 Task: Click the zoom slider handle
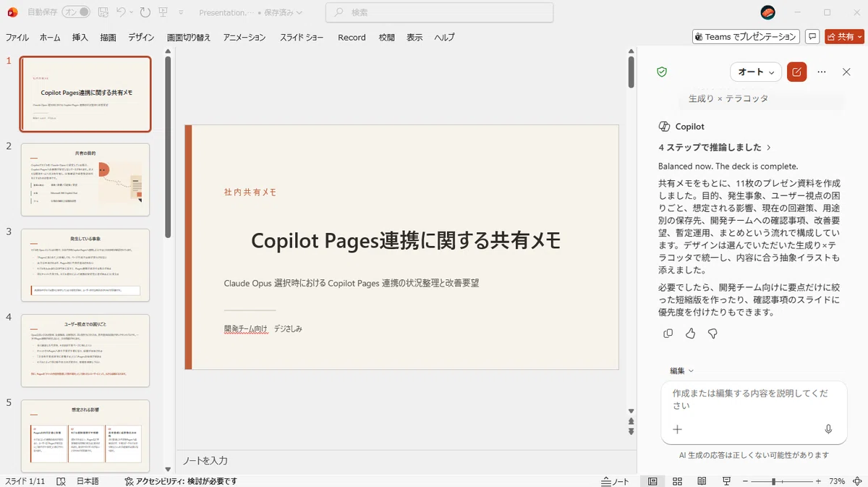pos(774,481)
